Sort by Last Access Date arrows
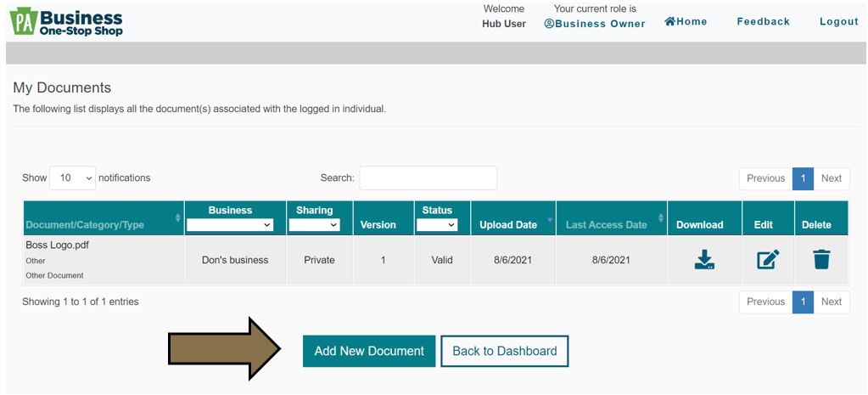868x395 pixels. [661, 217]
